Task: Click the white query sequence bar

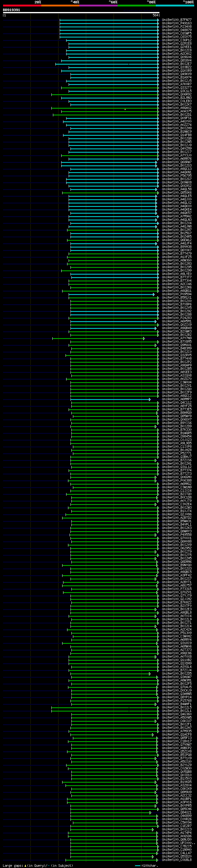Action: coord(81,12)
